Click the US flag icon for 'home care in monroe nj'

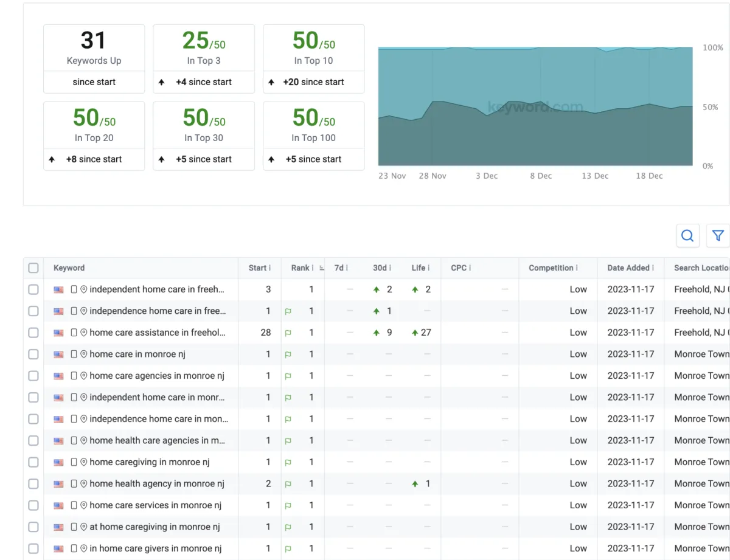[x=58, y=354]
